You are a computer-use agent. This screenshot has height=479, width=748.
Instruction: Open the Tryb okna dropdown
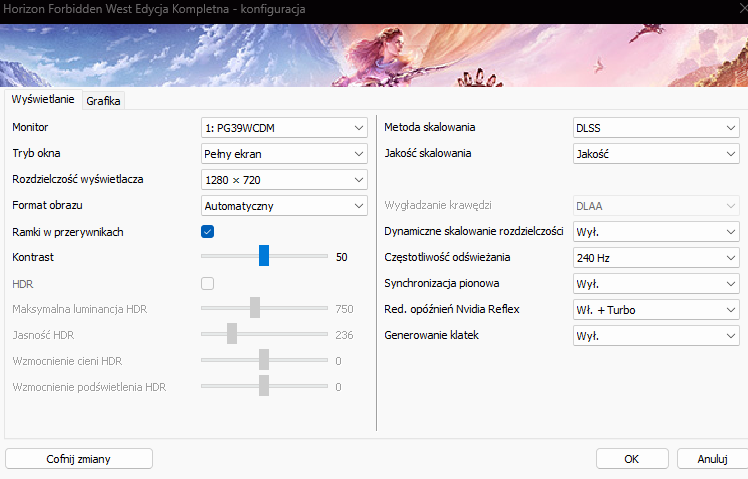tap(284, 154)
